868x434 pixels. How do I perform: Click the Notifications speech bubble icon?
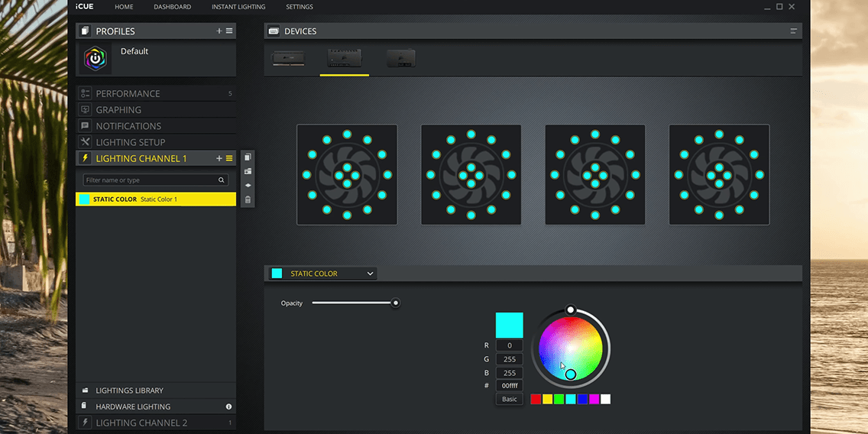pos(85,125)
